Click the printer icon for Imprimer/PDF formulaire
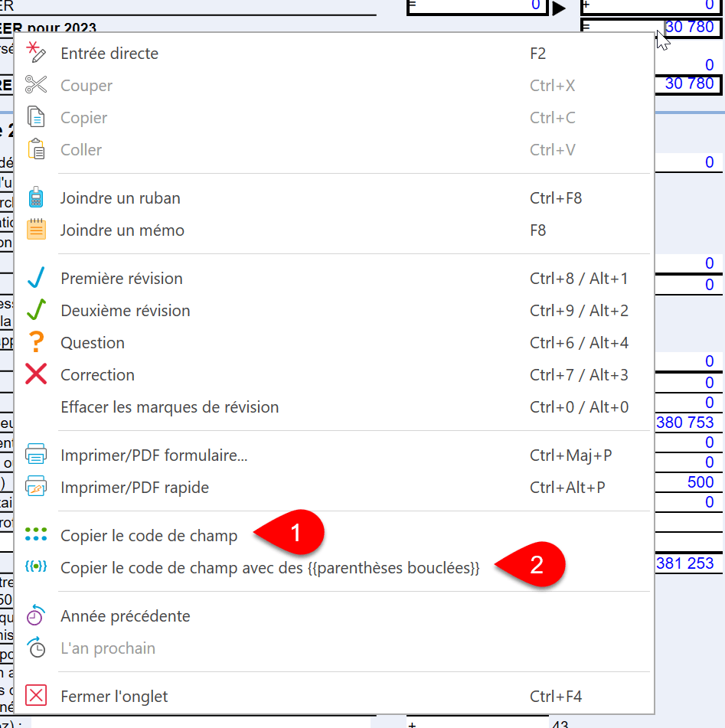Image resolution: width=725 pixels, height=728 pixels. coord(36,455)
